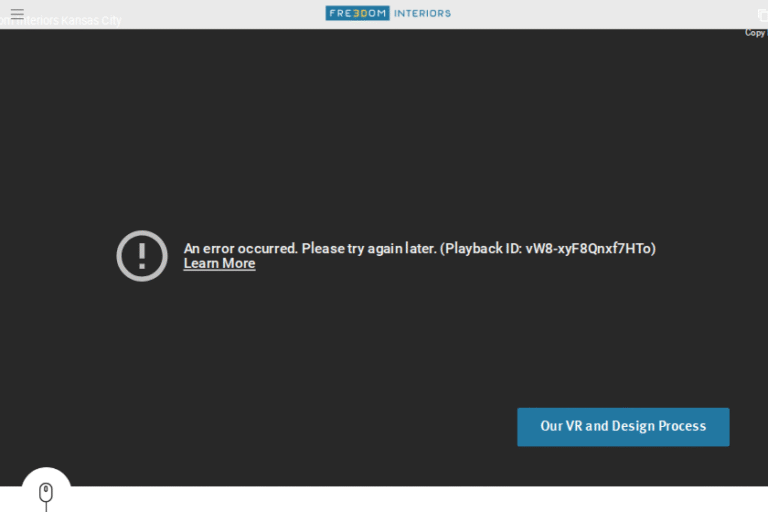768x512 pixels.
Task: Click the 'An error occurred' message text
Action: coord(240,248)
